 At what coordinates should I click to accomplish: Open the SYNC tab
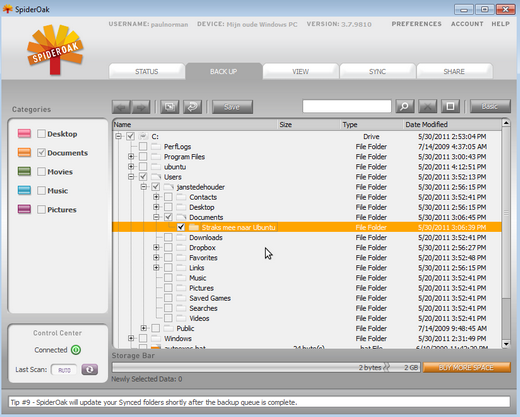(x=377, y=71)
